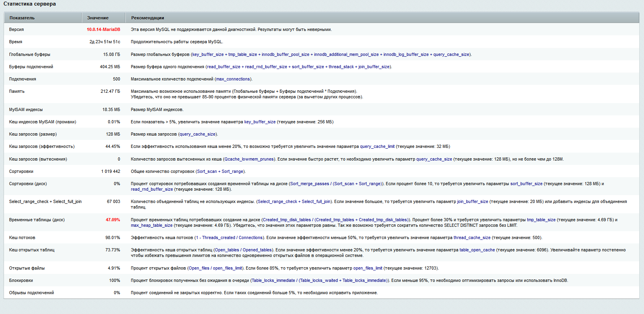Open tmp_table_size link in Глобальные буферы row
This screenshot has height=314, width=644.
coord(243,54)
